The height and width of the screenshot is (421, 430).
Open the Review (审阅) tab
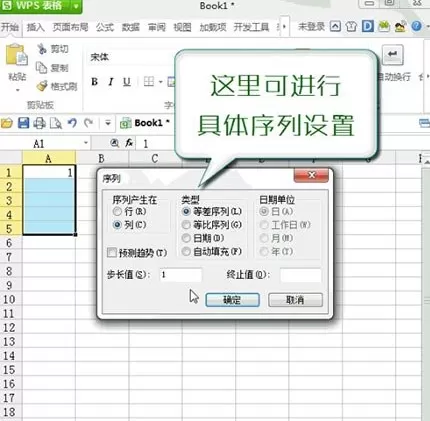[x=157, y=27]
